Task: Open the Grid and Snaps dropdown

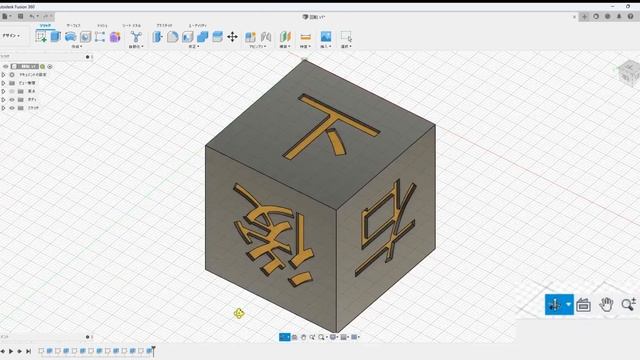Action: pyautogui.click(x=344, y=337)
